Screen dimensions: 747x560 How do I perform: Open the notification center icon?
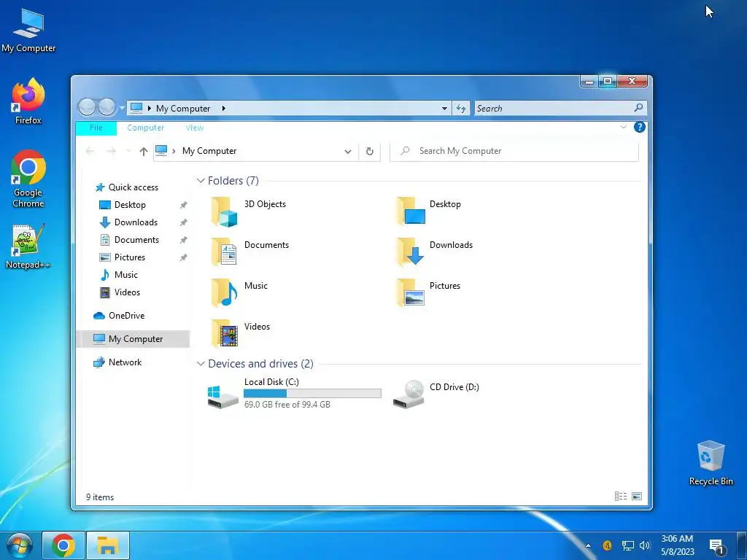tap(717, 545)
